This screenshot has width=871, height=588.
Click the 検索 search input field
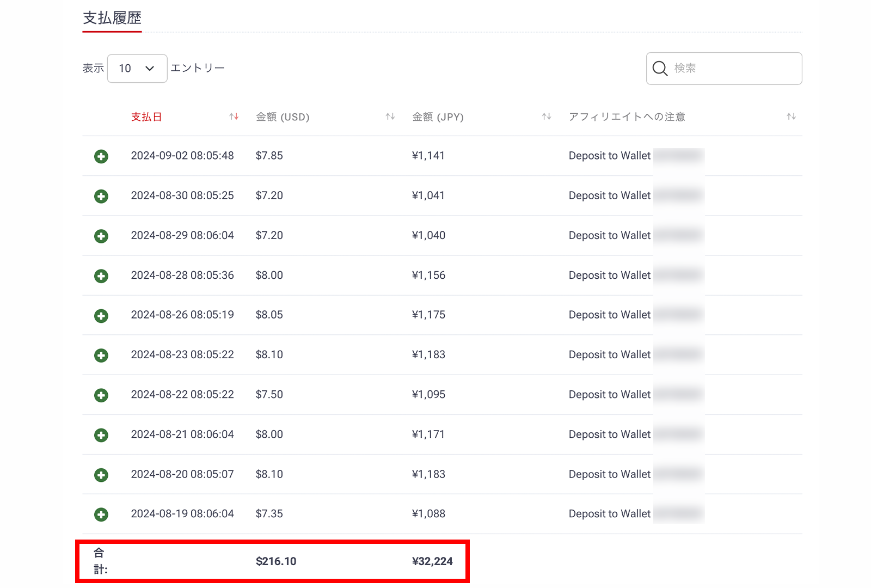click(x=735, y=69)
